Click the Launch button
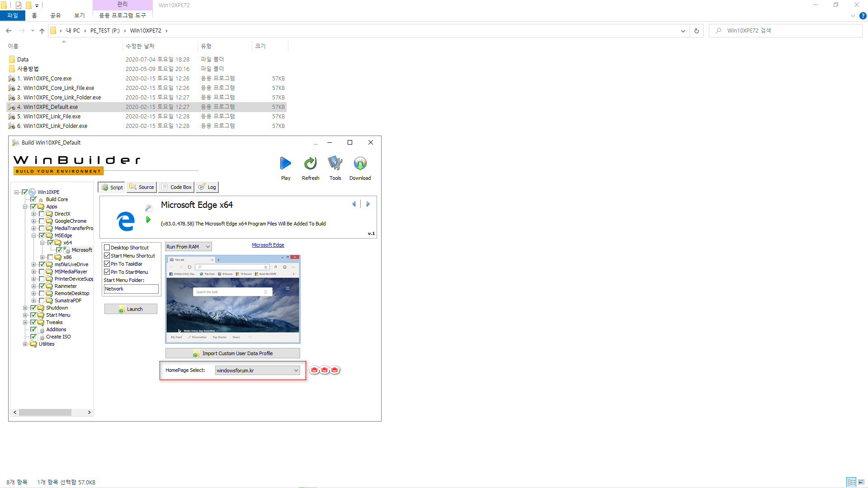The height and width of the screenshot is (488, 868). (x=131, y=309)
